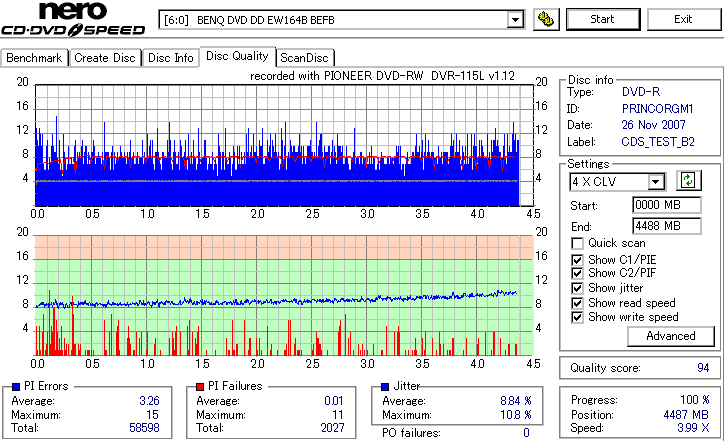
Task: Click the drive options icon beside Start
Action: click(546, 19)
